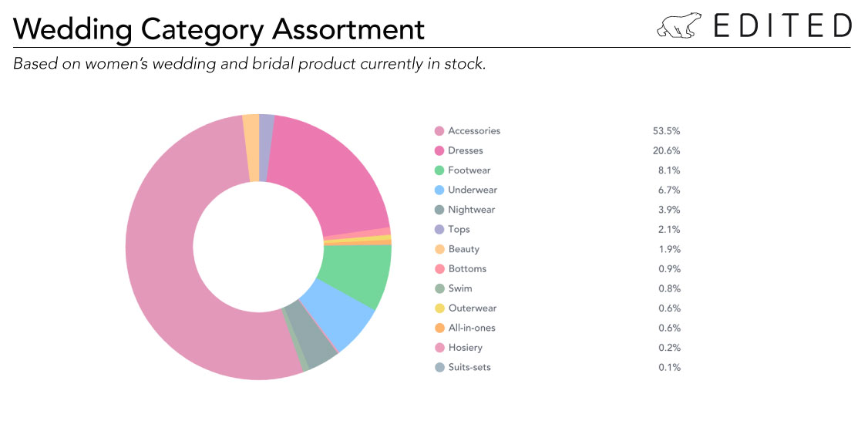Click the Footwear green legend dot
Image resolution: width=868 pixels, height=421 pixels.
[x=439, y=170]
